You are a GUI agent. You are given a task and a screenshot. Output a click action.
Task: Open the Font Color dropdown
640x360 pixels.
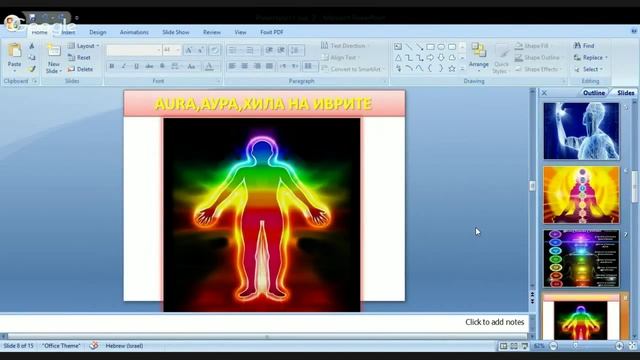point(210,66)
